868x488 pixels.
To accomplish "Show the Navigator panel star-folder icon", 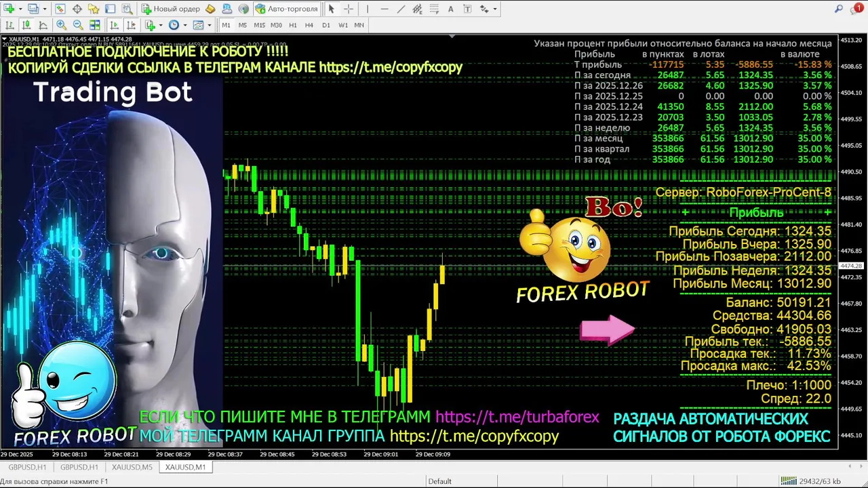I will click(94, 9).
